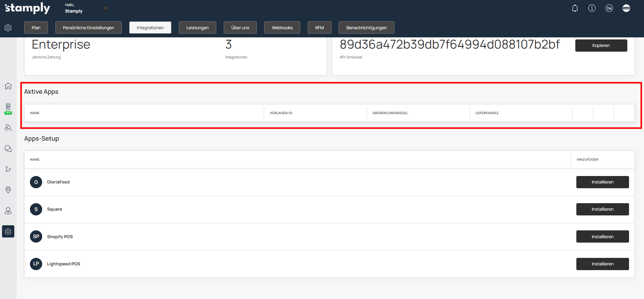Install the GloriaFood app
The image size is (644, 299).
pos(602,182)
